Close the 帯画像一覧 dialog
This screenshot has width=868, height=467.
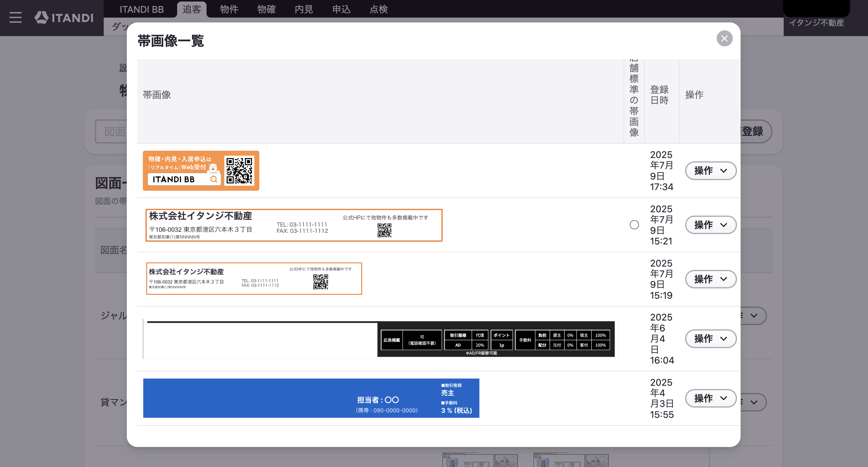pyautogui.click(x=724, y=39)
